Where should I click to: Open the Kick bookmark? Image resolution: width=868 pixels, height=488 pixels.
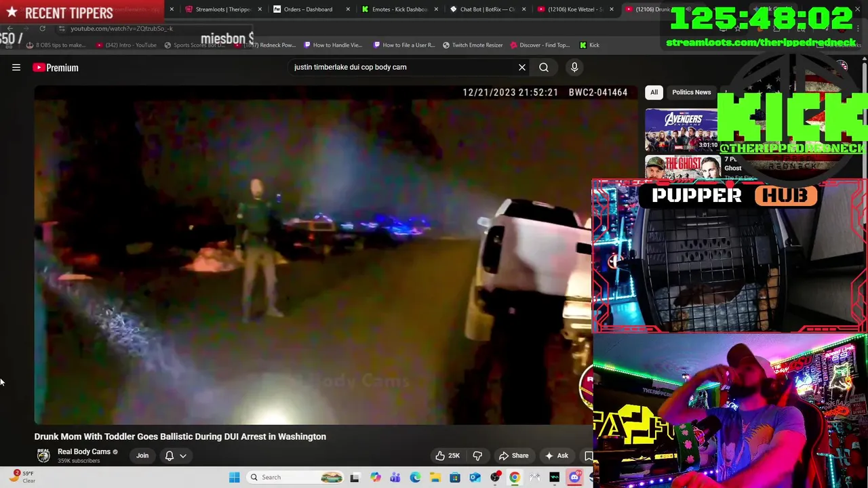coord(590,45)
